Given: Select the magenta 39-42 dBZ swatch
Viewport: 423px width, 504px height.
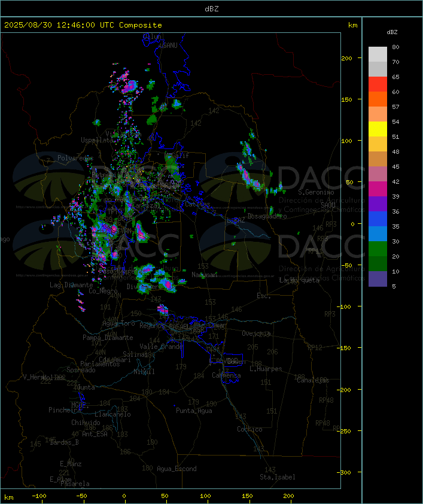Looking at the screenshot, I should pos(378,189).
